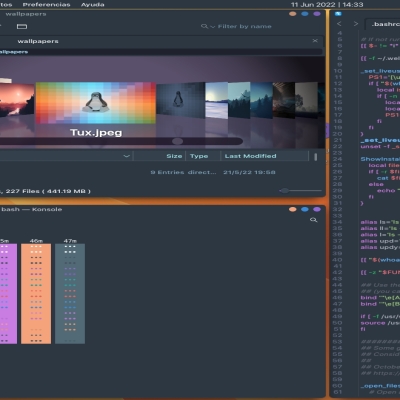Click the magnifier icon beside Filter by name

click(x=204, y=26)
